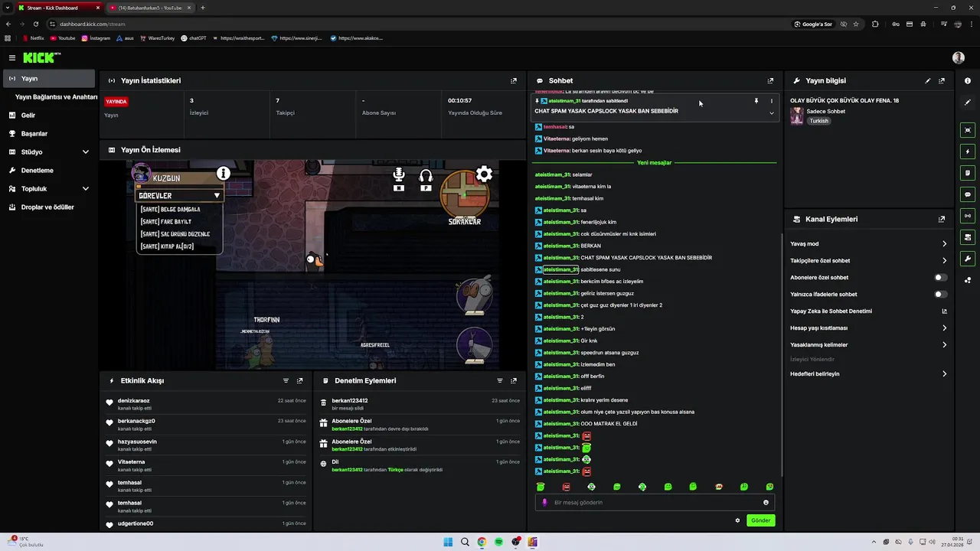Open the Netflix bookmark
This screenshot has width=980, height=551.
(33, 37)
